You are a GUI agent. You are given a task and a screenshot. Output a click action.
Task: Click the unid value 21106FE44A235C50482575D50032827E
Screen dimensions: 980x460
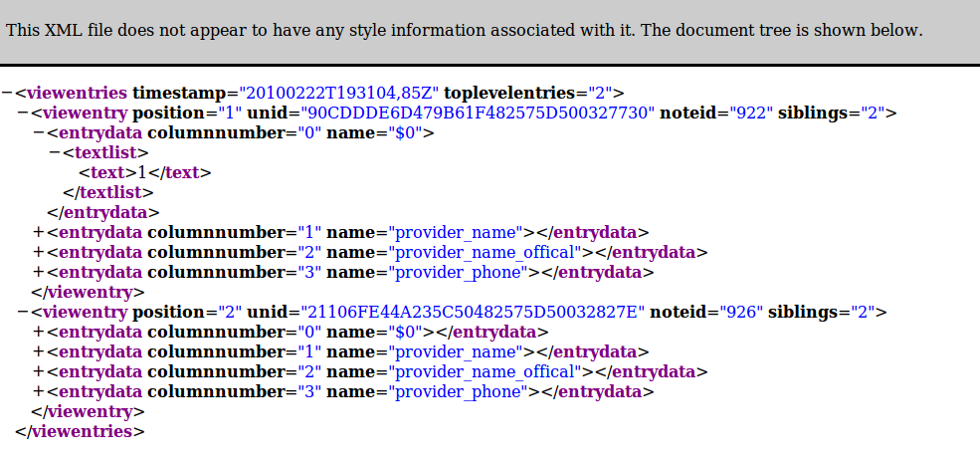[474, 313]
